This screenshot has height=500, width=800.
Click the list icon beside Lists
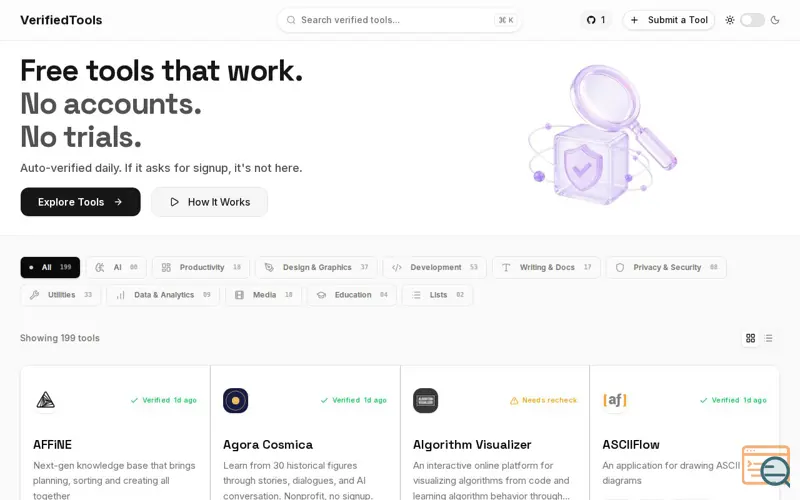click(416, 295)
